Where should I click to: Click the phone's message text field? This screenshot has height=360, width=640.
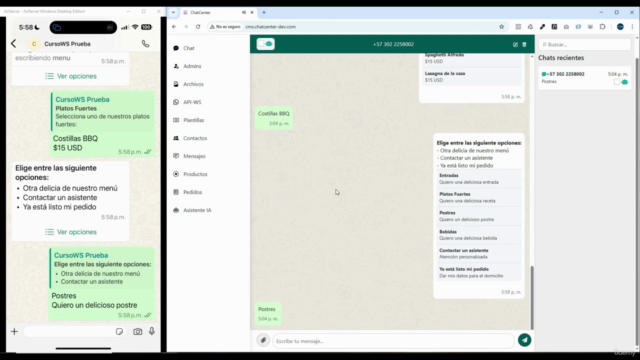(74, 331)
